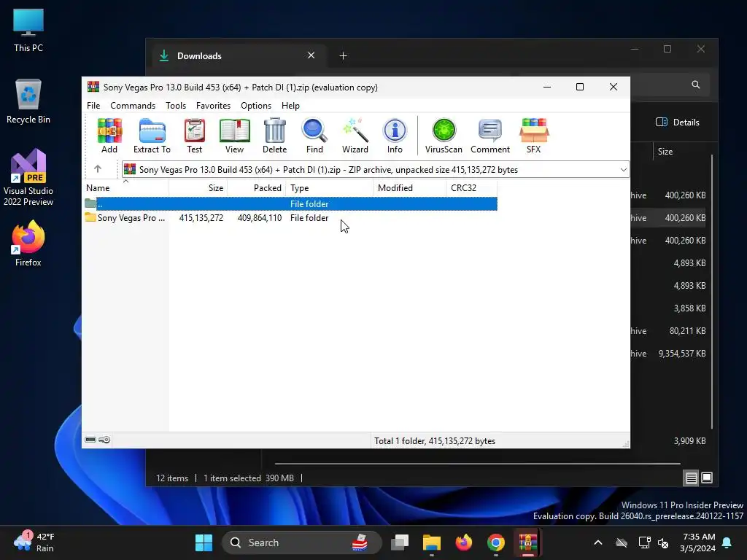Click the volume muted tray icon
The height and width of the screenshot is (560, 747).
pos(662,542)
